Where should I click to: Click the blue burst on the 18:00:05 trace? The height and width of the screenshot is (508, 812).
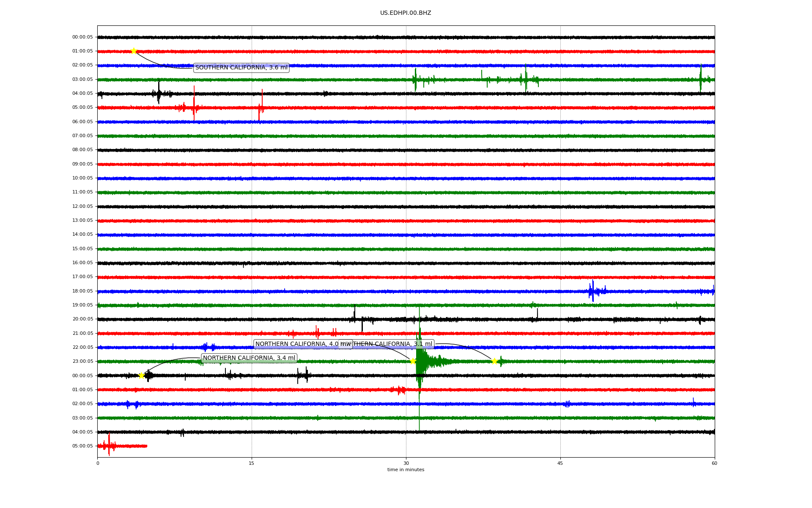tap(593, 291)
